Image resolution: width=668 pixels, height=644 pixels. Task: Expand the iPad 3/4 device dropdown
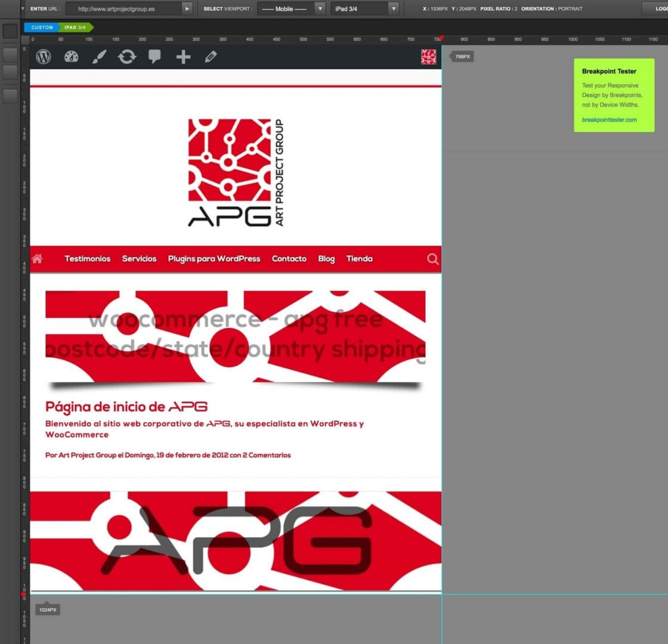tap(364, 9)
